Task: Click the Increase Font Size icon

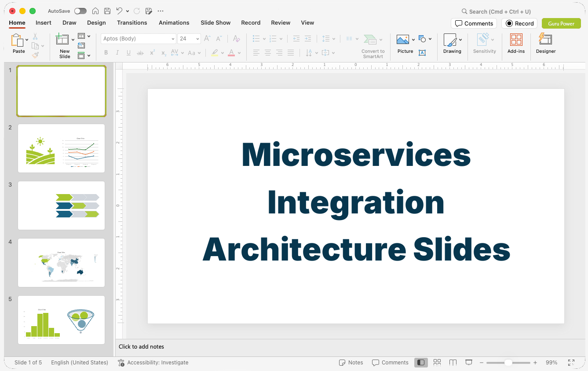Action: [x=207, y=39]
